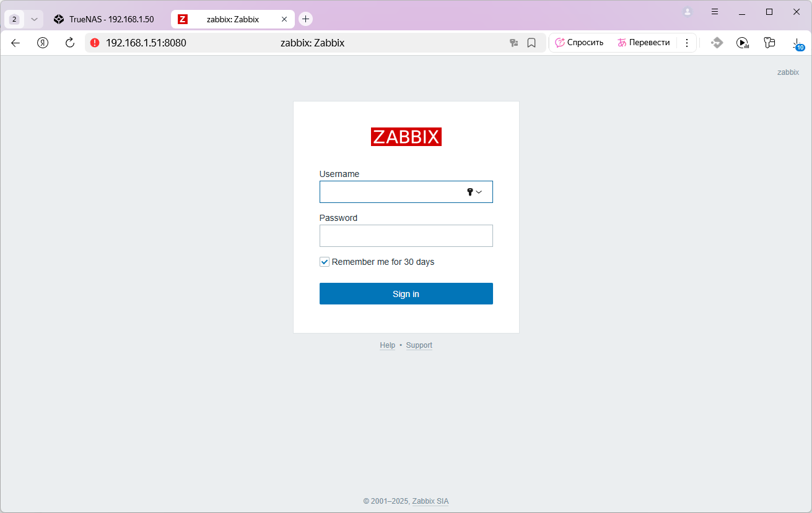The image size is (812, 513).
Task: Open the Yandex home icon
Action: pos(43,43)
